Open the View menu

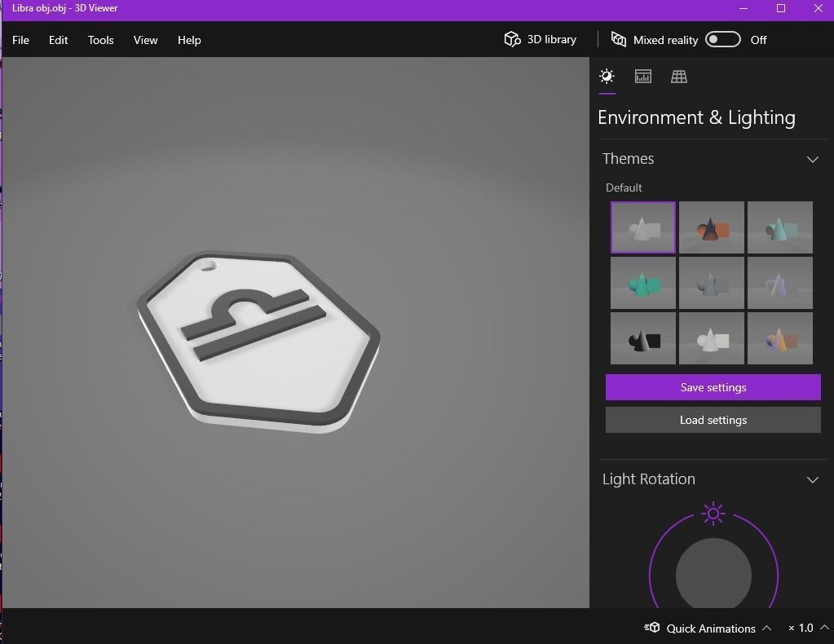click(145, 40)
